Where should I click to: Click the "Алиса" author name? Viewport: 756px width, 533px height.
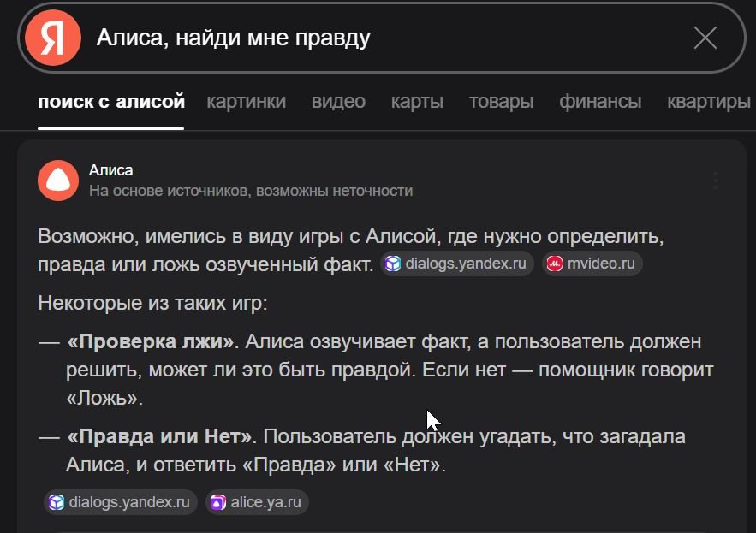[111, 170]
